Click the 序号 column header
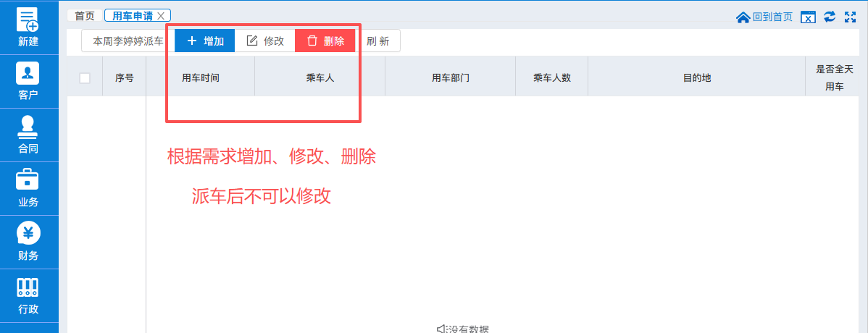 (x=125, y=78)
